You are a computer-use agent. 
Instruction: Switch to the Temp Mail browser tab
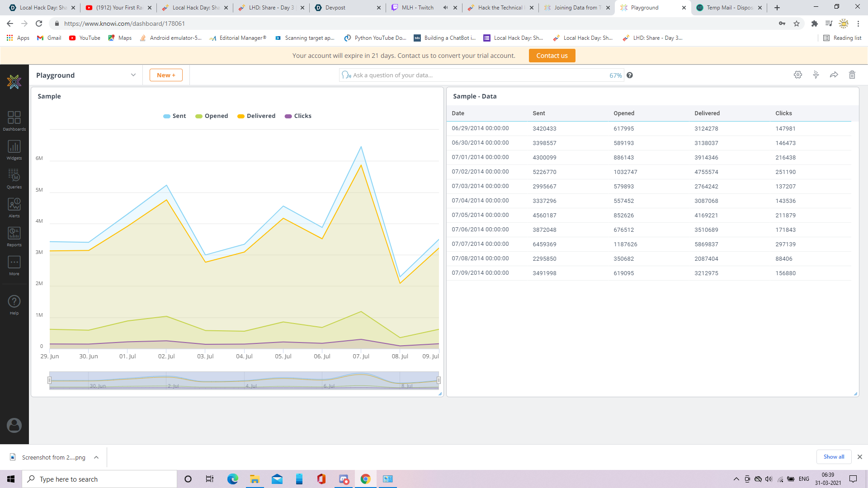pyautogui.click(x=729, y=8)
